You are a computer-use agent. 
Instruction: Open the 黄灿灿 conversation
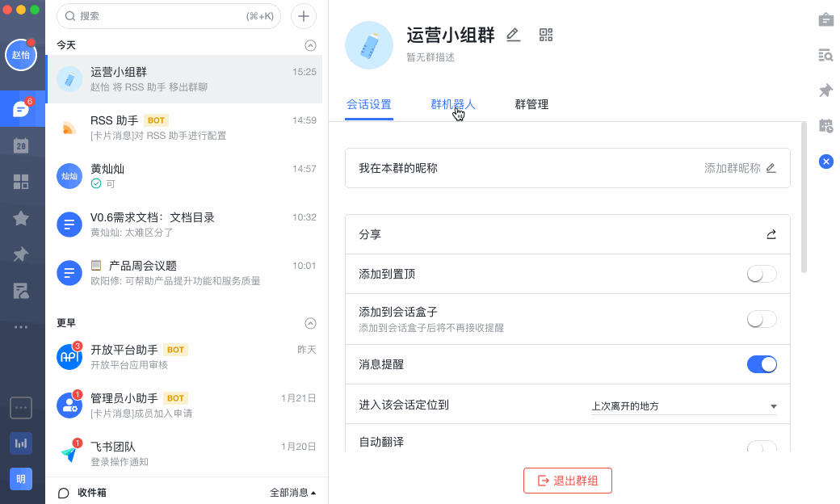tap(185, 176)
